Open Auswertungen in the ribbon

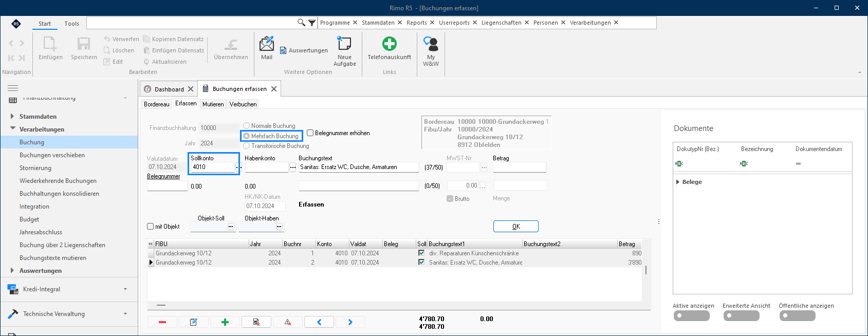[304, 50]
